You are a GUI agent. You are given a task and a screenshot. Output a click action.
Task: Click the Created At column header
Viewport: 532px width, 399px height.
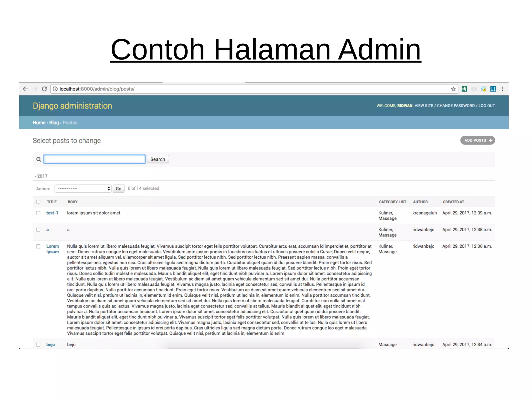pos(453,202)
